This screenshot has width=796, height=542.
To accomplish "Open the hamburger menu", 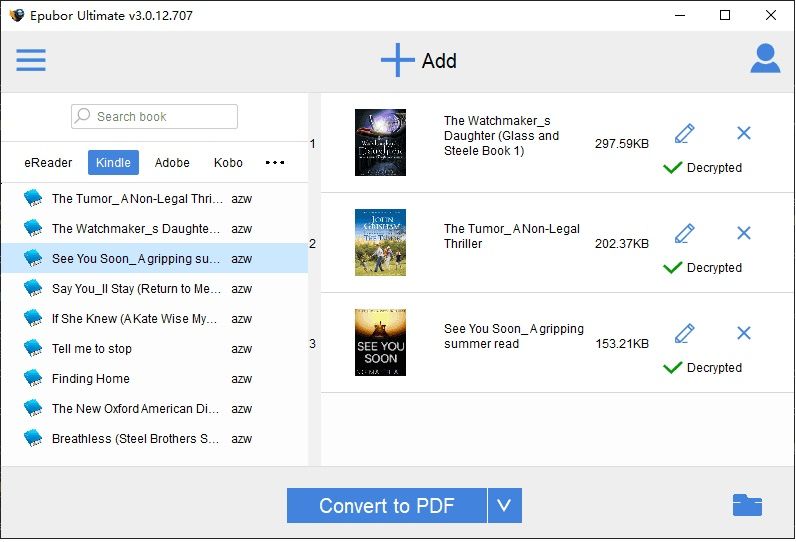I will coord(31,60).
